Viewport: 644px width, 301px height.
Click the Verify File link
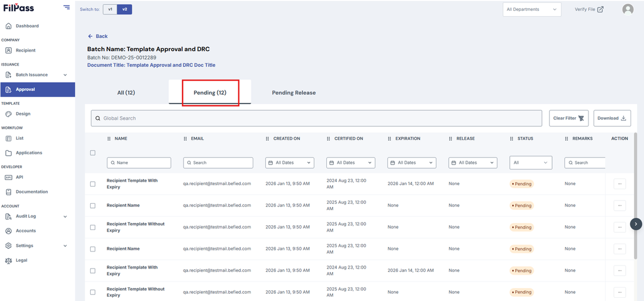click(x=589, y=9)
